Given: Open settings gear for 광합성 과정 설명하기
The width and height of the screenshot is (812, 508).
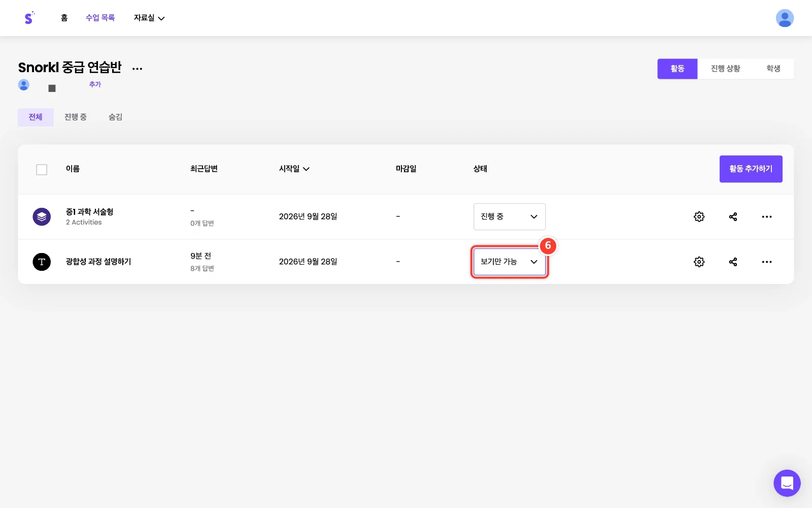Looking at the screenshot, I should (x=699, y=262).
